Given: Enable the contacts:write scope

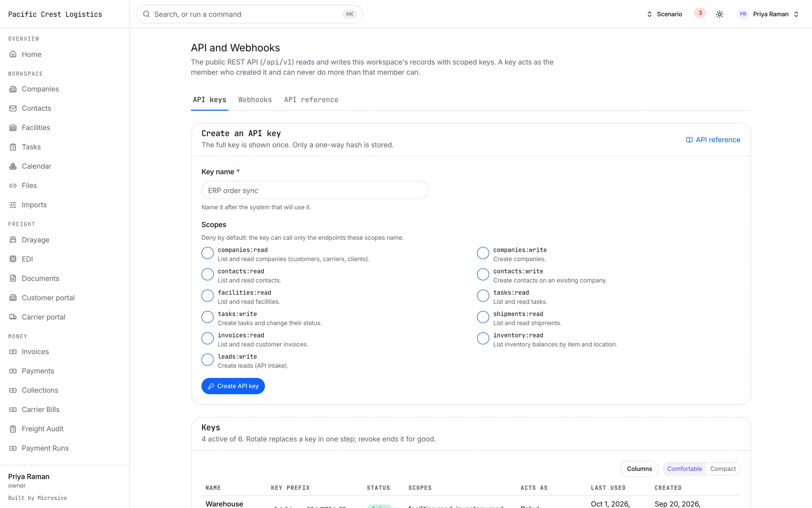Looking at the screenshot, I should click(x=483, y=274).
